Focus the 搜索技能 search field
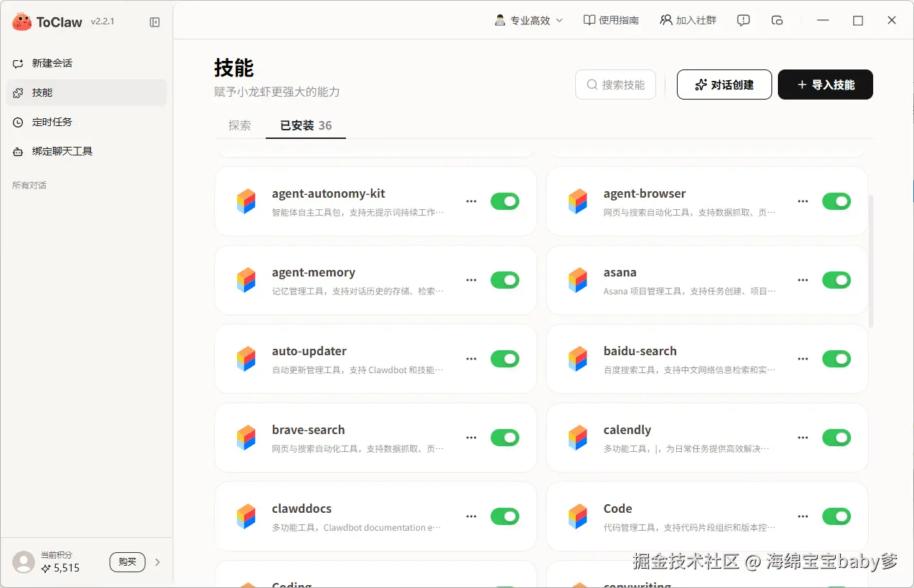Viewport: 914px width, 588px height. point(615,85)
